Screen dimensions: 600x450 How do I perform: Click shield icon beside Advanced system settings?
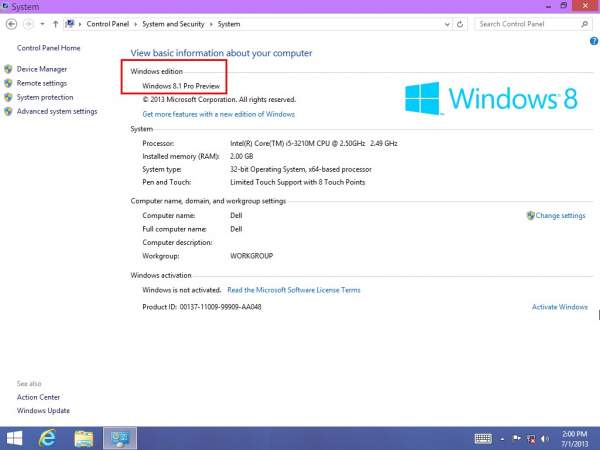coord(8,111)
